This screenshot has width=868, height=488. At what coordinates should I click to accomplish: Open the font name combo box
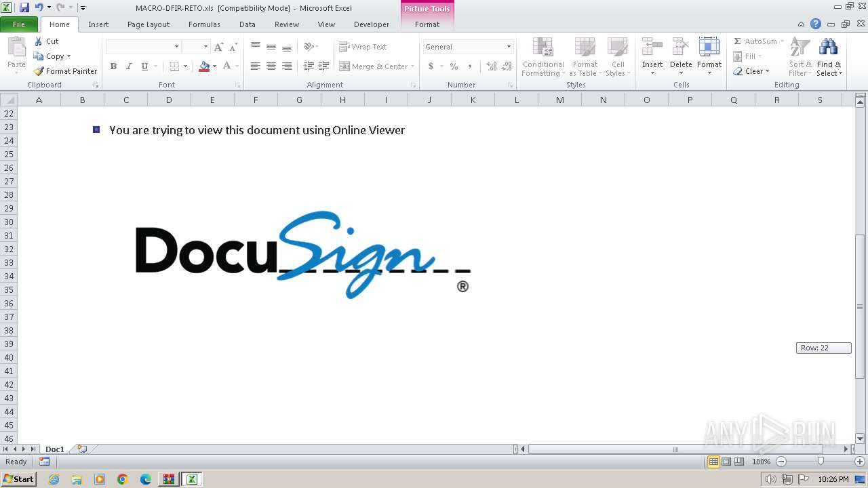tap(143, 47)
